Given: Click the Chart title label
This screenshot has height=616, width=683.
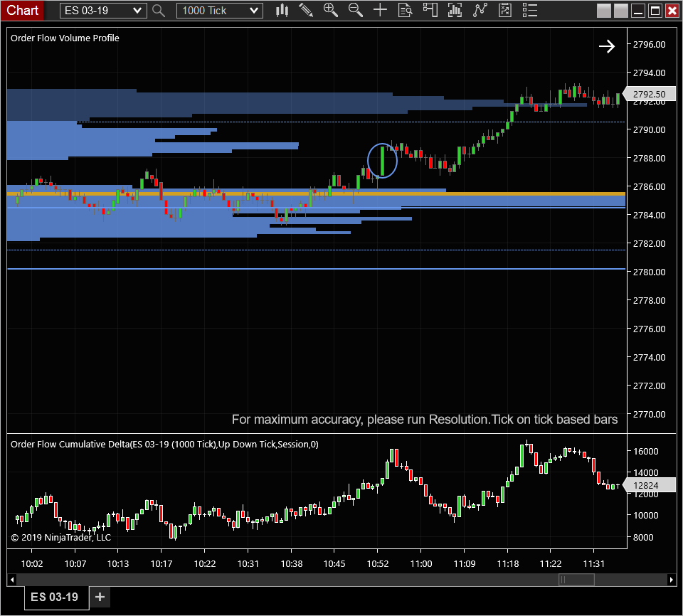Looking at the screenshot, I should [22, 10].
